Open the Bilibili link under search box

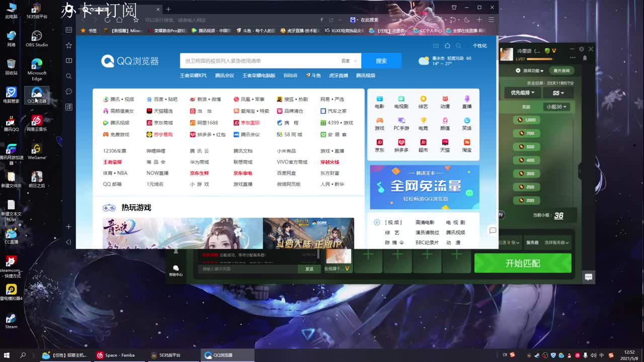(290, 75)
